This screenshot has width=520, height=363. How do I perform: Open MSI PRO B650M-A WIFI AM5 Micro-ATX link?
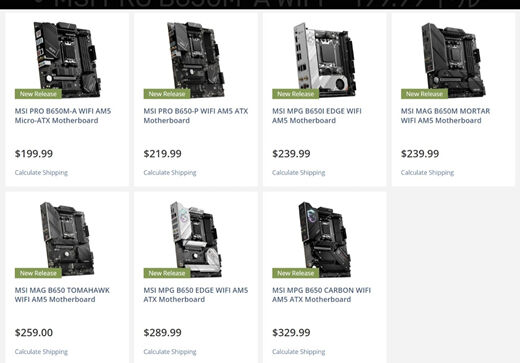tap(63, 116)
